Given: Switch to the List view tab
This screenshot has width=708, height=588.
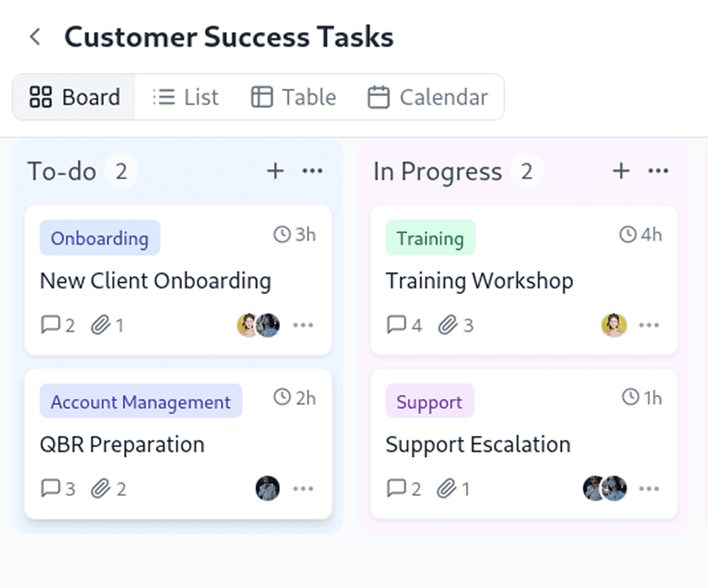Looking at the screenshot, I should pos(186,97).
